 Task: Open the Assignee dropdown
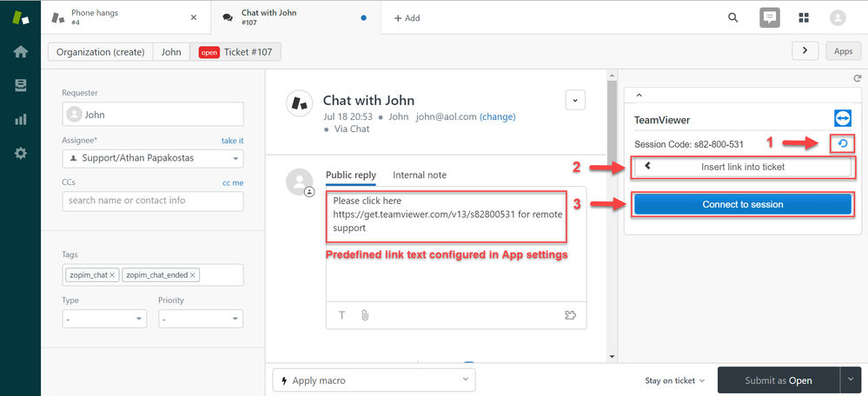coord(153,158)
